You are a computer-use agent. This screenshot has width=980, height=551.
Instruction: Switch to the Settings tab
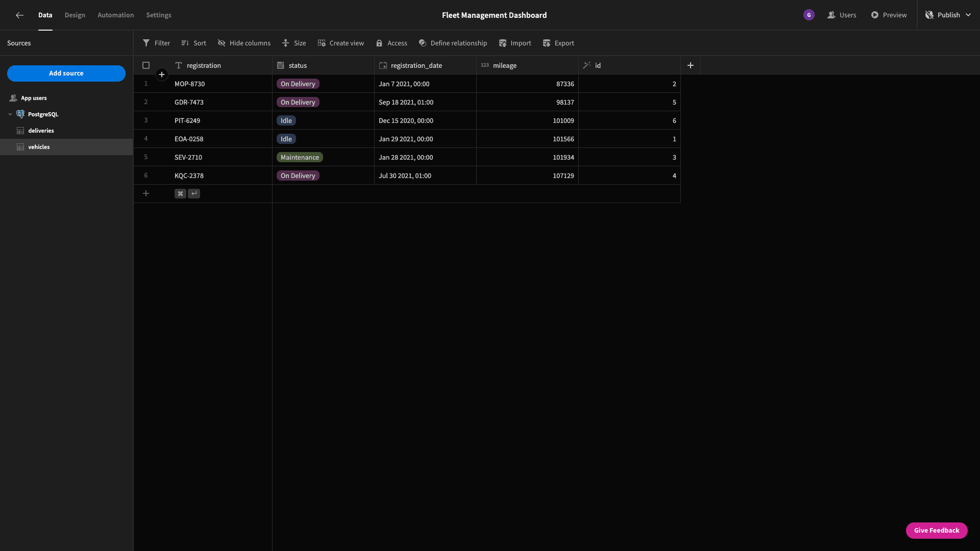159,15
